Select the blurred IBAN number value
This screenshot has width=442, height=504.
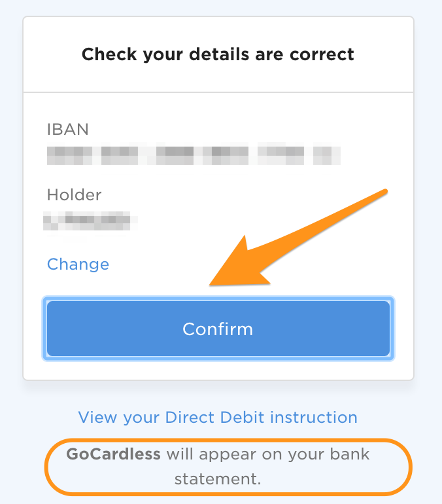(x=194, y=155)
